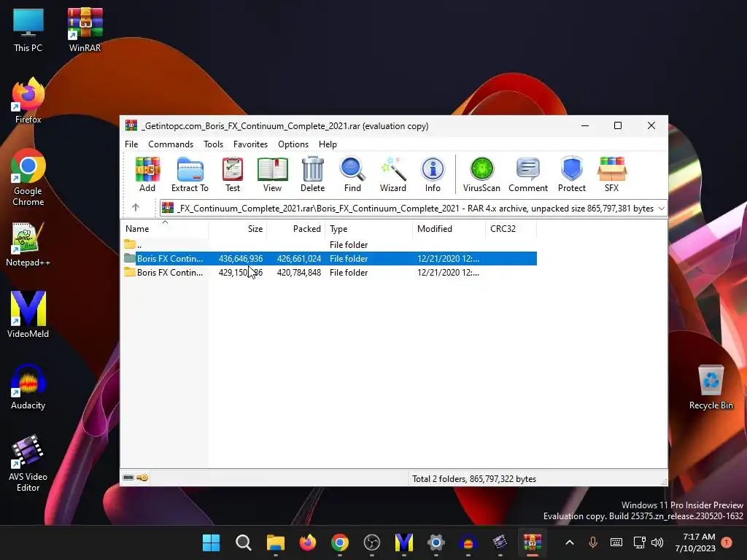Create SFX archive via toolbar
This screenshot has height=560, width=747.
pyautogui.click(x=612, y=174)
